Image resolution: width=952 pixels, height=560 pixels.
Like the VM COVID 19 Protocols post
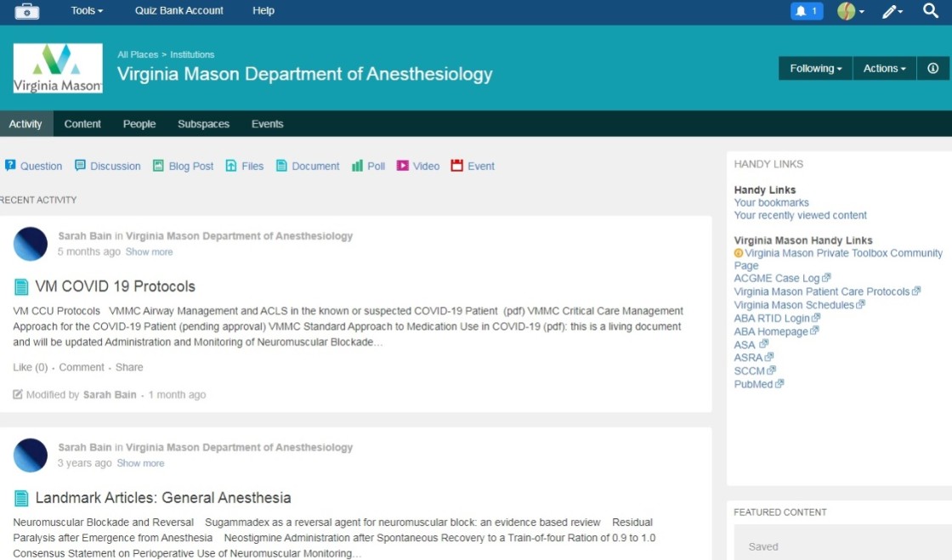[x=31, y=367]
